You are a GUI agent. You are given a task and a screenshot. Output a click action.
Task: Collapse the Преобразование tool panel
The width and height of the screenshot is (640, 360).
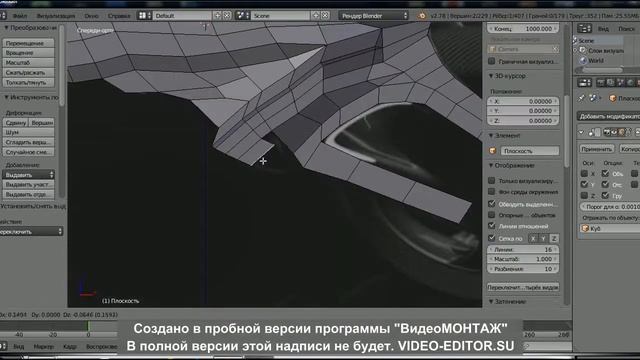6,28
